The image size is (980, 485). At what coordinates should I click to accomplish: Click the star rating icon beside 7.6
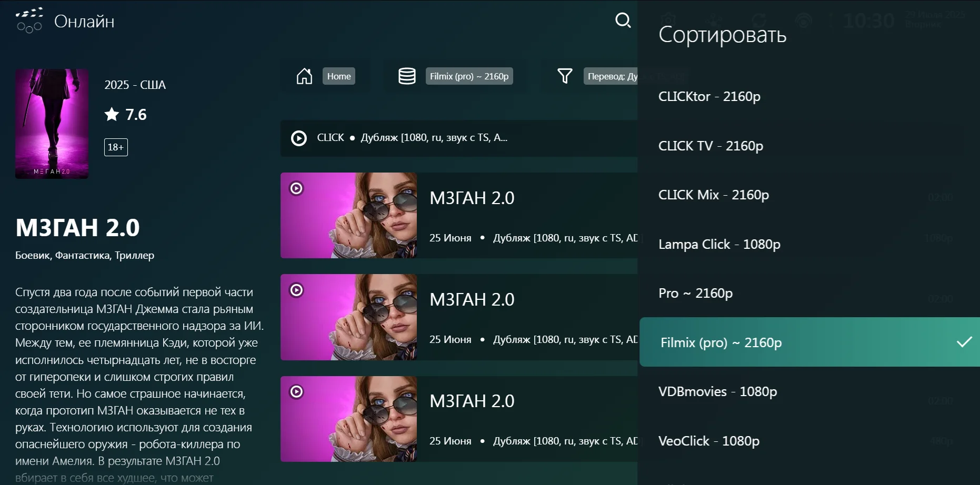tap(112, 114)
